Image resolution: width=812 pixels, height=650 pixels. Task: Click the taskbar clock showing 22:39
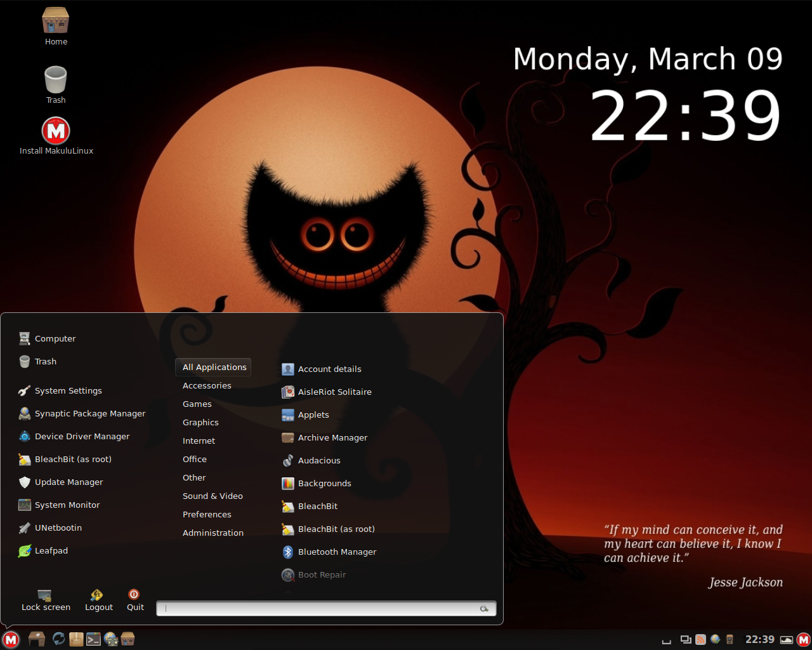click(760, 639)
